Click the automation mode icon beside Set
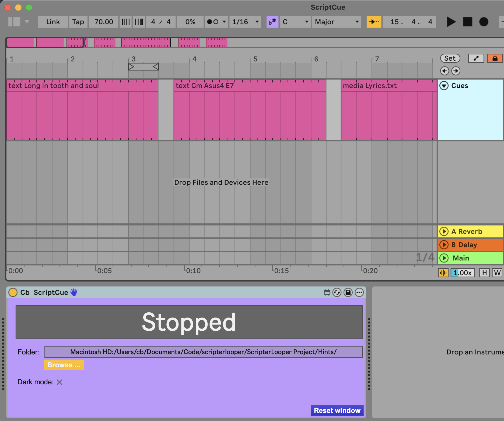The width and height of the screenshot is (504, 421). [476, 58]
